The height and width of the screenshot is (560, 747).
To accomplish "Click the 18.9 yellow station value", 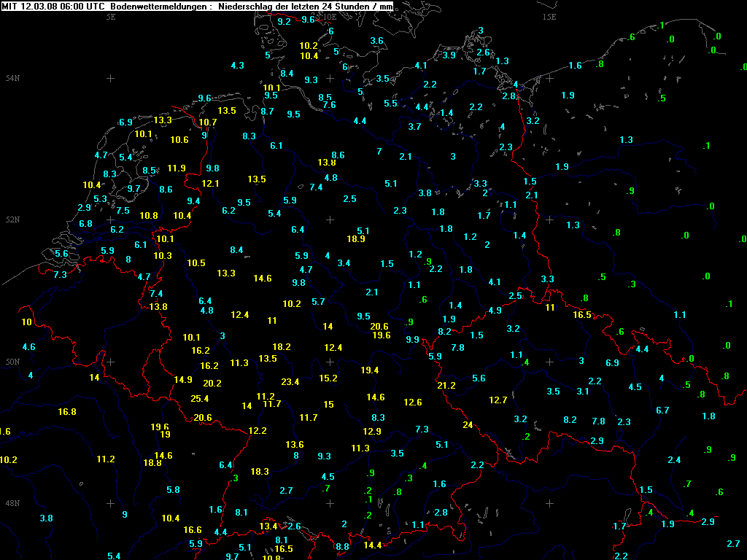I will pyautogui.click(x=356, y=239).
